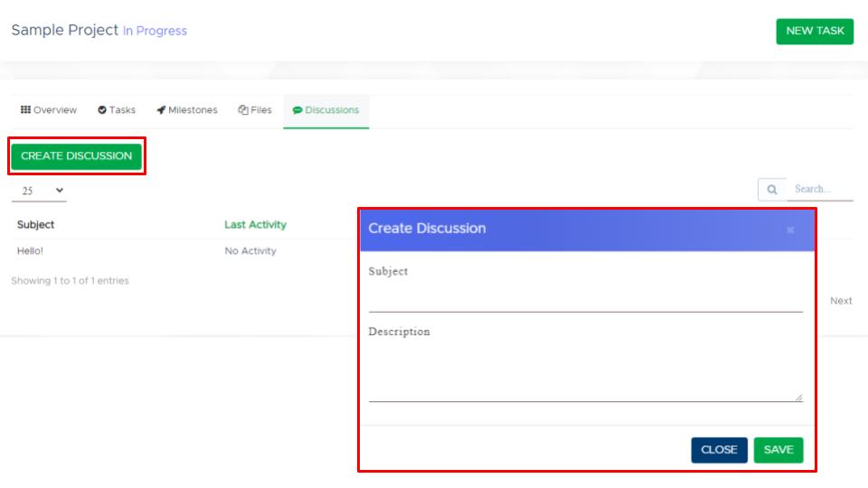Go to the Next page
Viewport: 868px width, 488px height.
[841, 301]
